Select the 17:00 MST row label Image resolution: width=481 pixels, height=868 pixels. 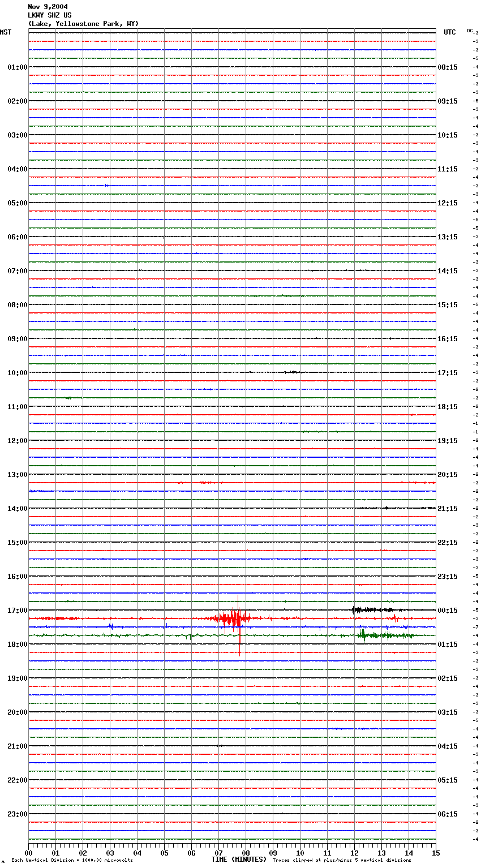click(17, 611)
